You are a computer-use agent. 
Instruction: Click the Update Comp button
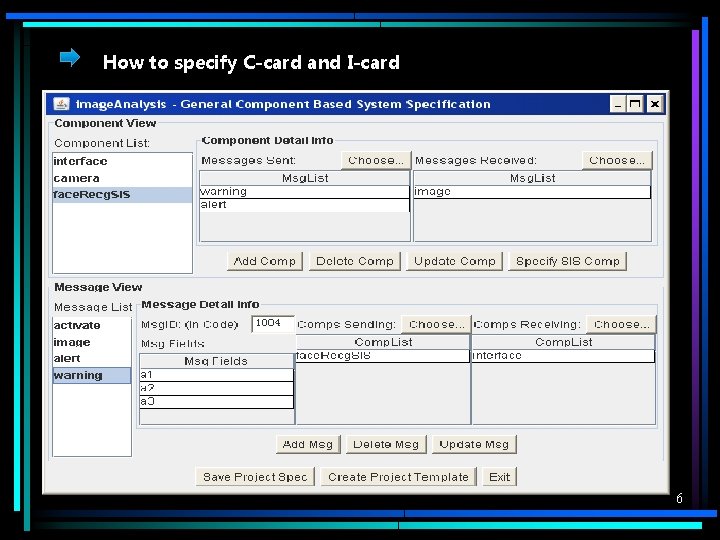455,261
